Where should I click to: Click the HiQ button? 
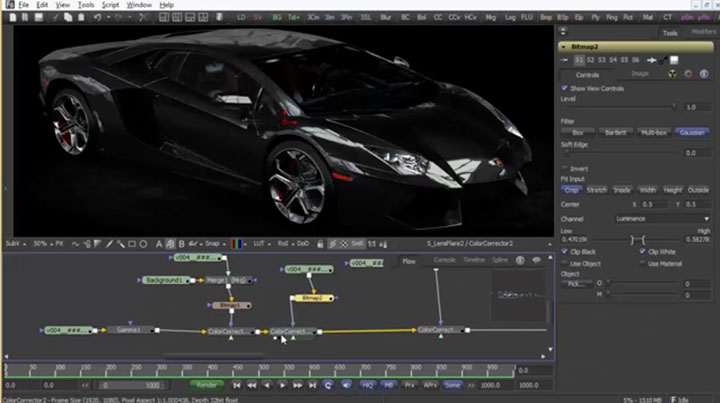coord(367,385)
